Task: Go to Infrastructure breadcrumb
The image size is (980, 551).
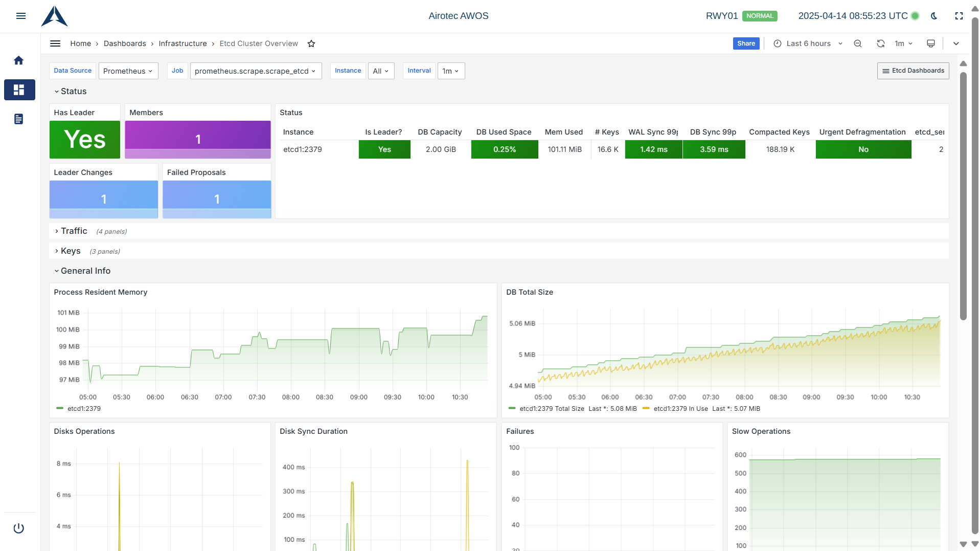Action: pyautogui.click(x=183, y=44)
